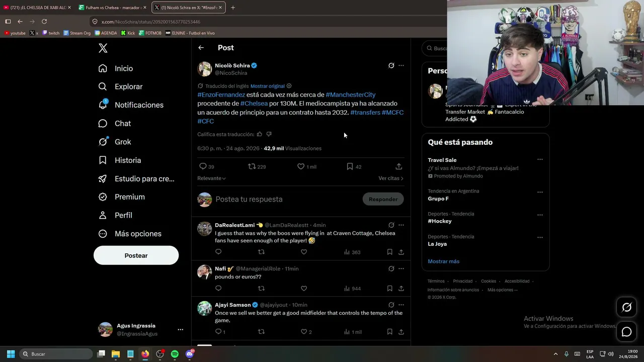Screen dimensions: 644x362
Task: Open the #Chelsea hashtag link
Action: click(x=254, y=104)
